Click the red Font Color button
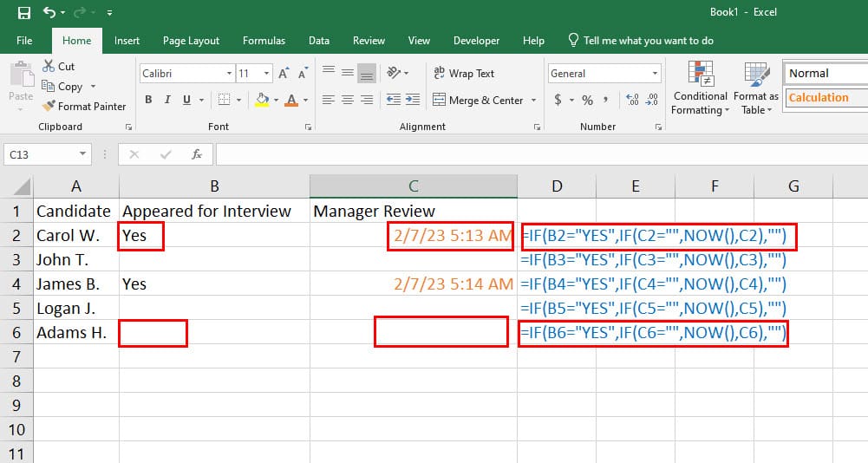 click(x=291, y=100)
